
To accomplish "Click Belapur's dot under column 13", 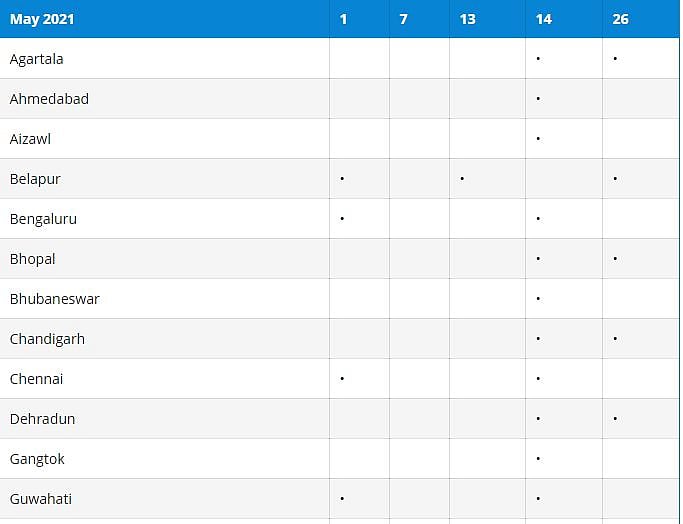I will (462, 179).
